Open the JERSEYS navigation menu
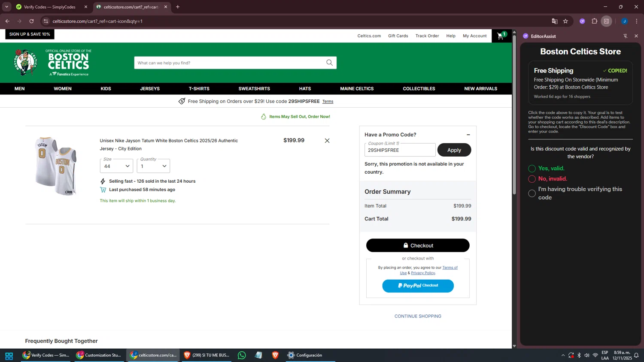The image size is (644, 362). click(150, 89)
